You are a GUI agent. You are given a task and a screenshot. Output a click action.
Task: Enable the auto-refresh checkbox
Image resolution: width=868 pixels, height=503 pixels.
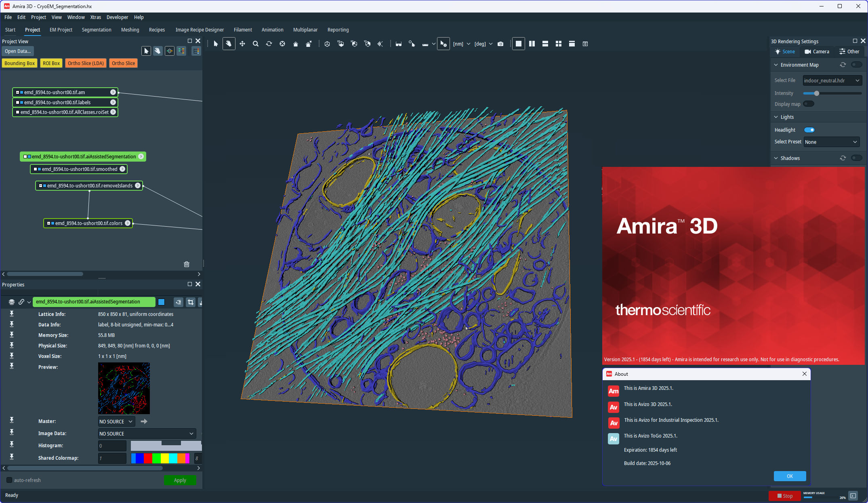tap(9, 480)
